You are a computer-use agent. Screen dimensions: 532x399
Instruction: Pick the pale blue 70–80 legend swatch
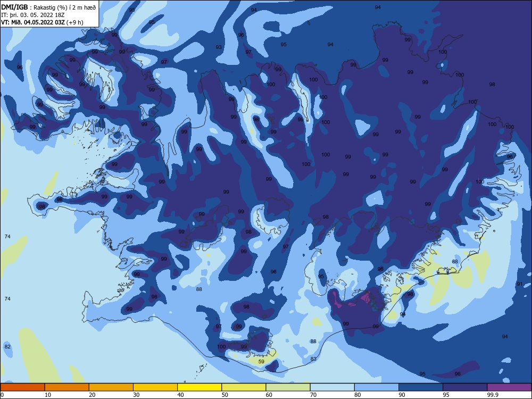click(332, 387)
